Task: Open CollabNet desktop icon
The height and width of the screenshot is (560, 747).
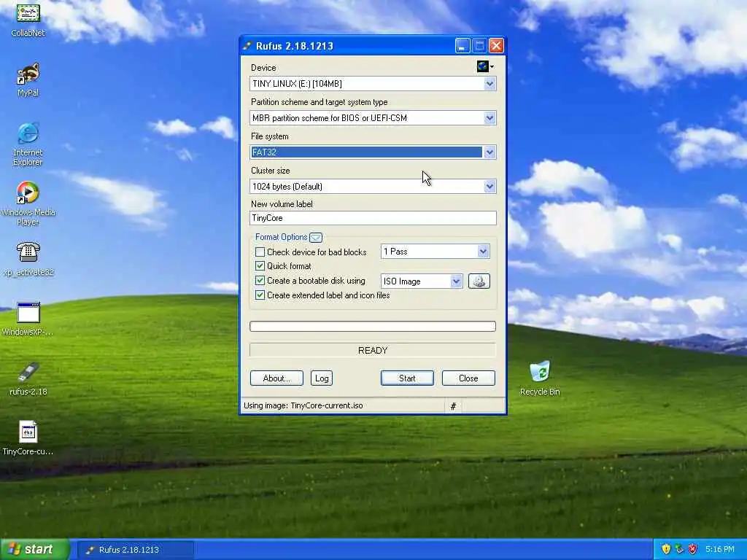Action: [28, 19]
